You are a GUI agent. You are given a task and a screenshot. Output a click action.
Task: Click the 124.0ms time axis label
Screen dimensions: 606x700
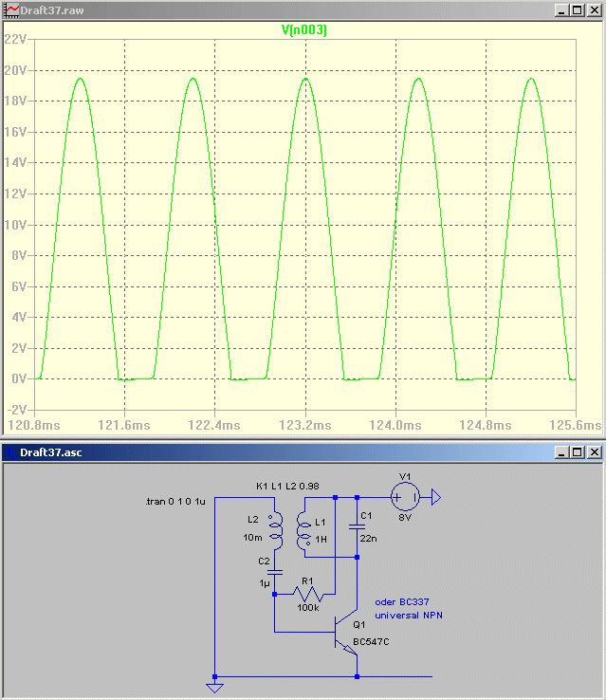click(x=395, y=425)
